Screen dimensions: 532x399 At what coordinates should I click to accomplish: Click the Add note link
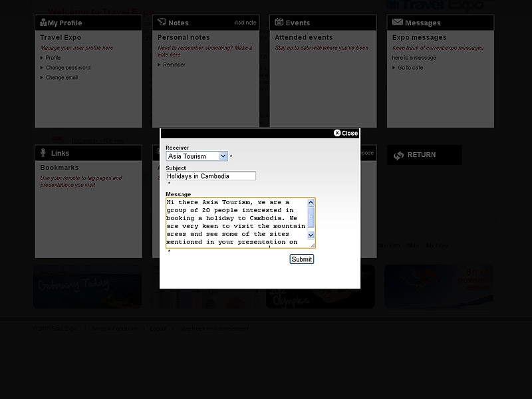pyautogui.click(x=245, y=23)
